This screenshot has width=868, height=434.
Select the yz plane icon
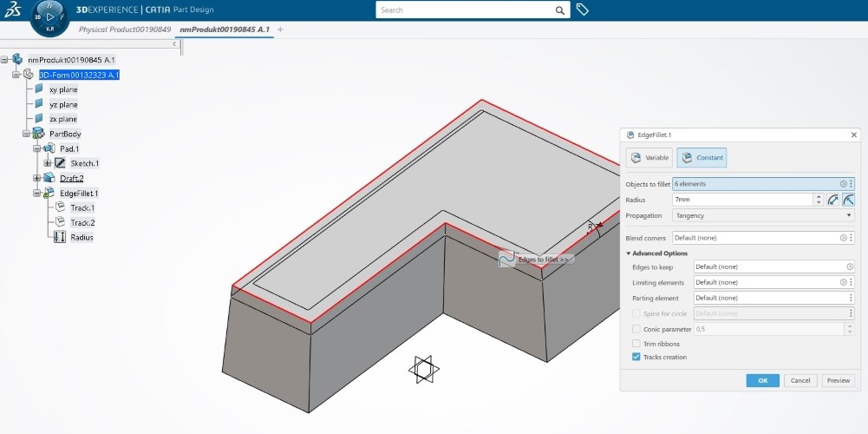tap(39, 103)
